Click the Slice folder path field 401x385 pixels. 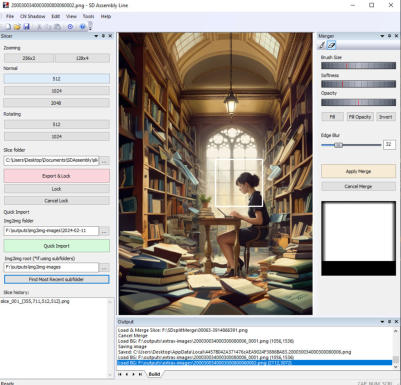click(51, 160)
